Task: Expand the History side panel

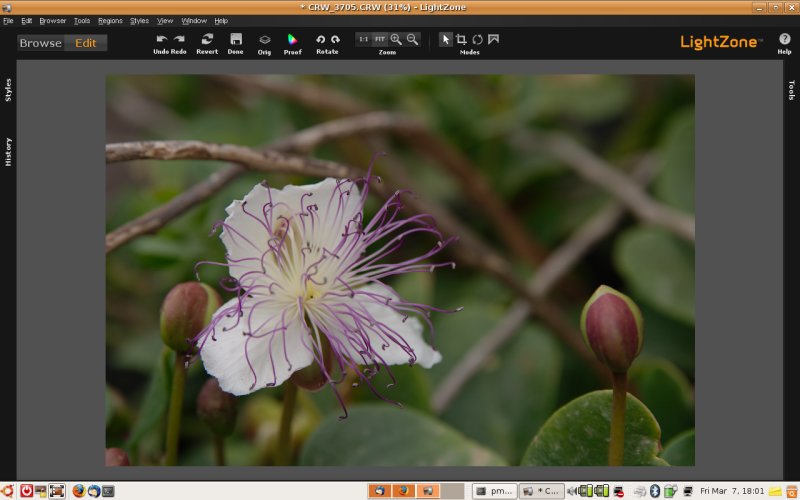Action: pos(8,152)
